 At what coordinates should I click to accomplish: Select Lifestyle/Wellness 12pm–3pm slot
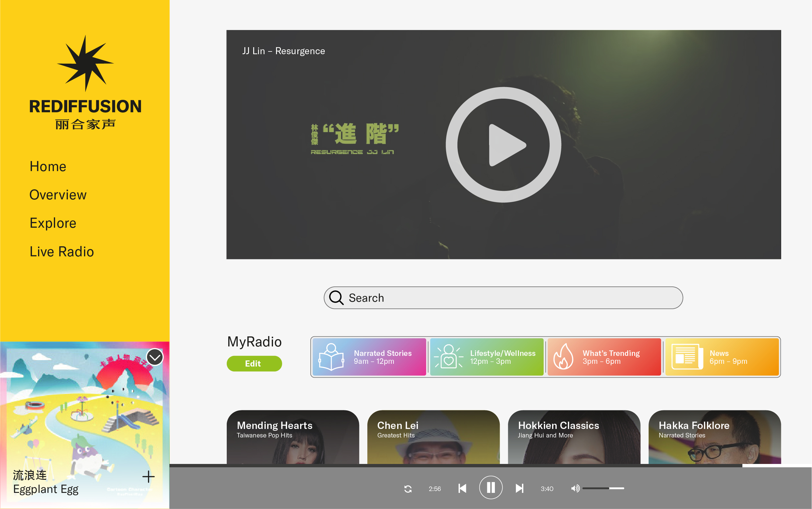click(x=487, y=357)
